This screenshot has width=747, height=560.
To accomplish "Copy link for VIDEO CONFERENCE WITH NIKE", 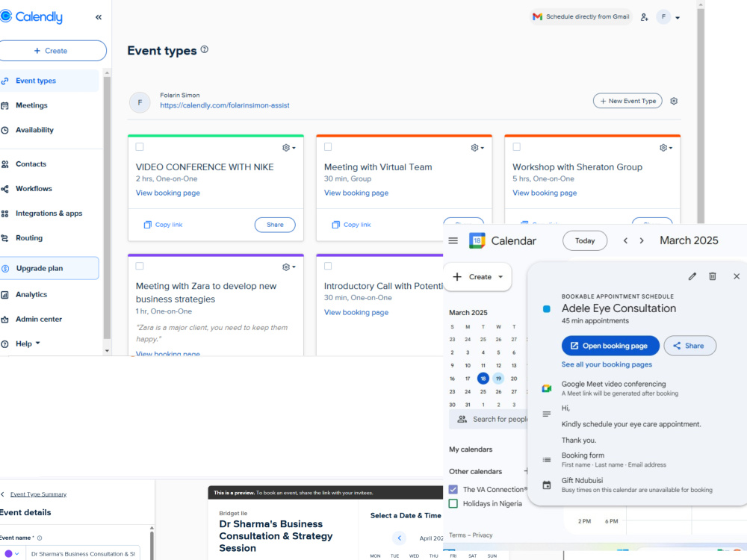I will [x=164, y=225].
